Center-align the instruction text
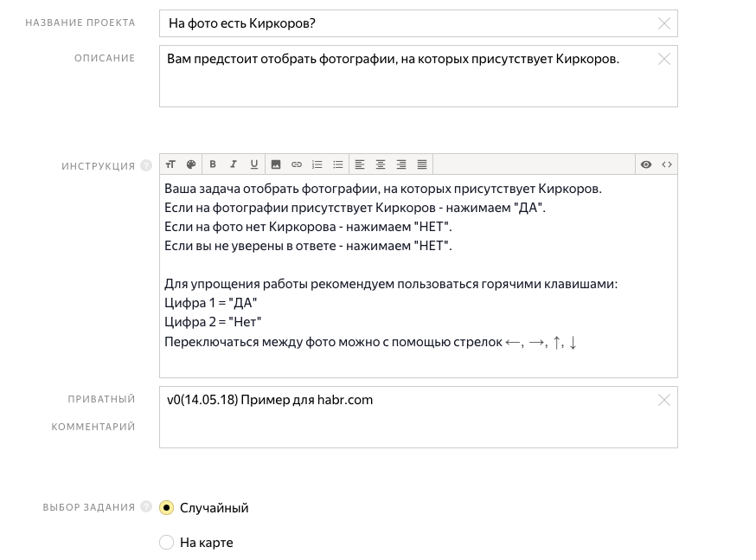 [x=381, y=164]
